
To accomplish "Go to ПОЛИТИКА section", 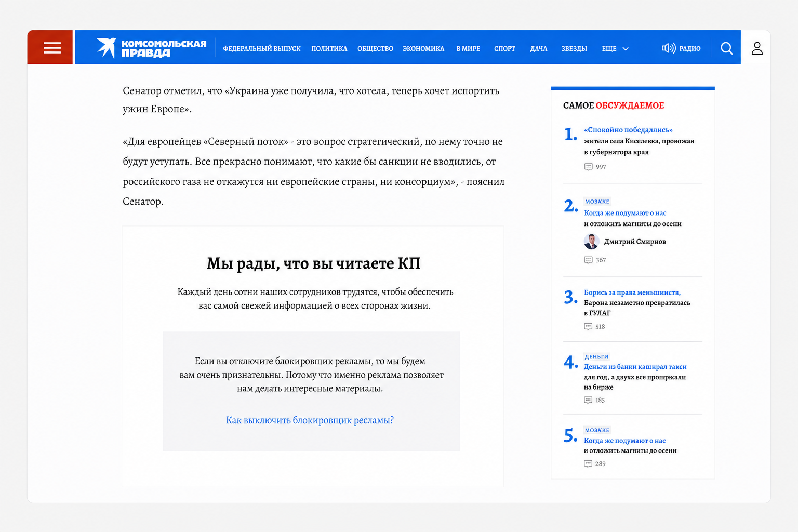I will click(x=329, y=48).
